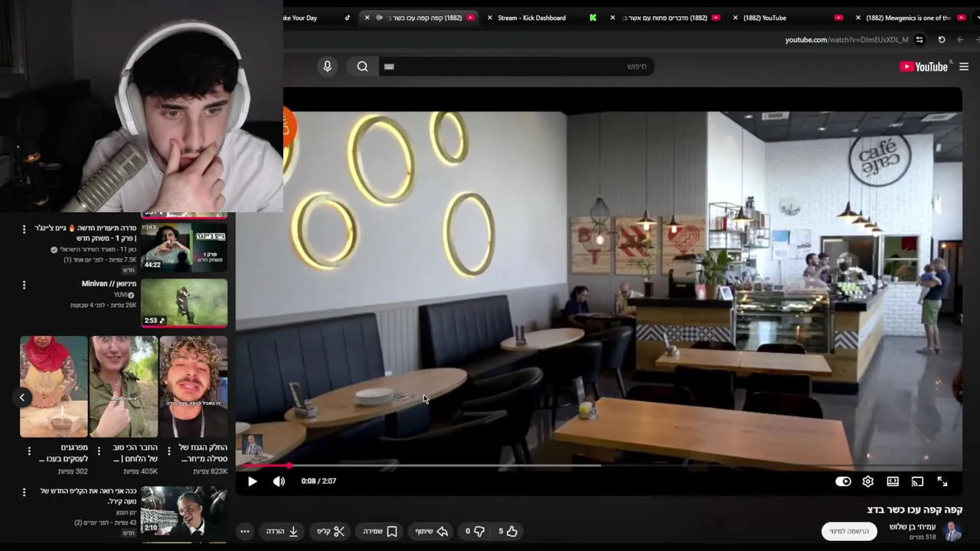Show previous Shorts with the carousel arrow

pyautogui.click(x=22, y=397)
